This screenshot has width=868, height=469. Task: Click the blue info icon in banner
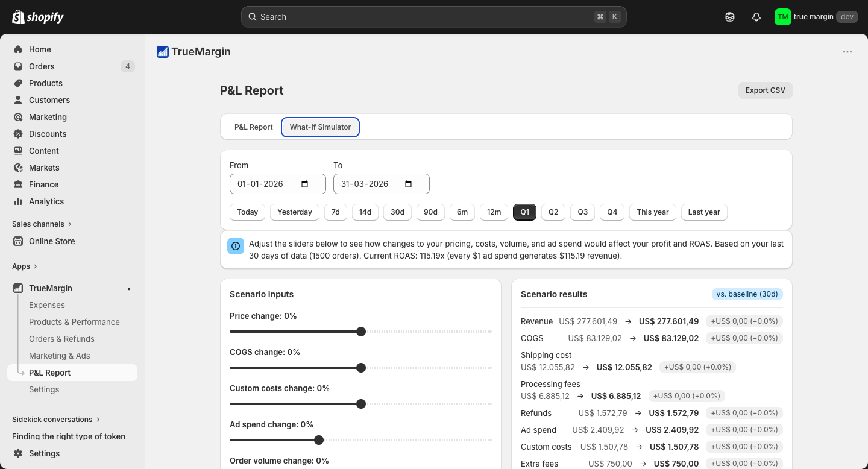click(x=236, y=246)
